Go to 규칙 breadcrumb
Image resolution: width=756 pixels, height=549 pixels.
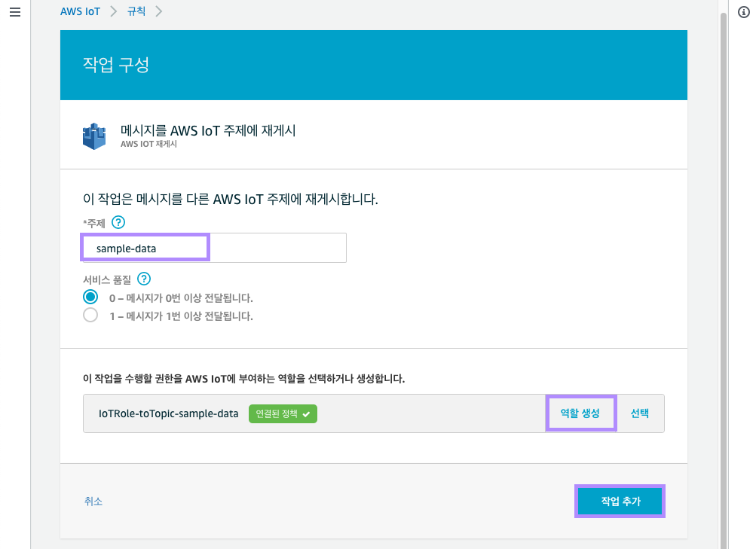pyautogui.click(x=136, y=11)
